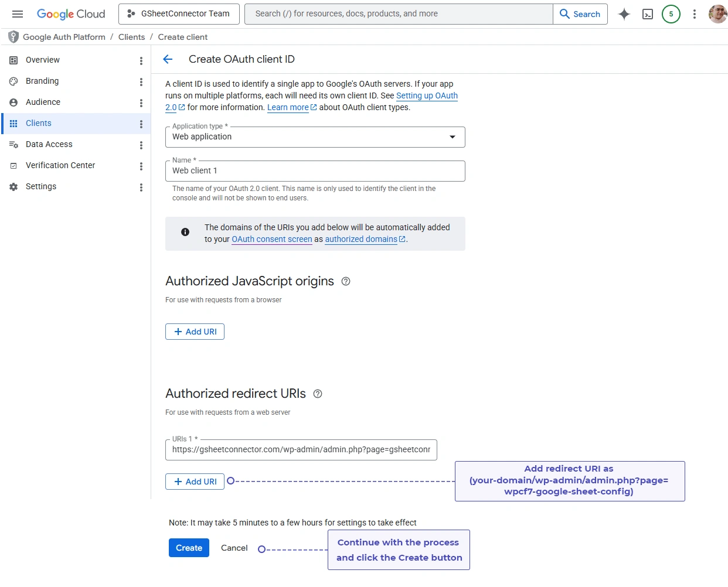Open the Learn more link
This screenshot has height=587, width=728.
point(292,107)
